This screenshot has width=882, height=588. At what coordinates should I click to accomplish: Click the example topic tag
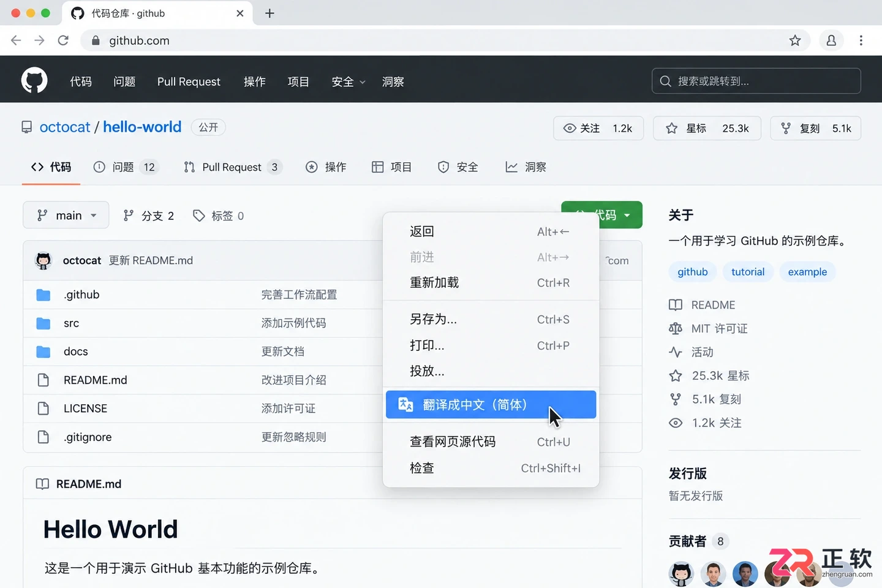807,272
